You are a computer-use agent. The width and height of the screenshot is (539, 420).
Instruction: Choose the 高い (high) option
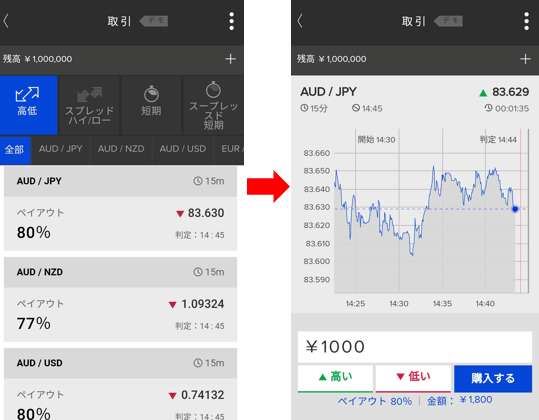point(335,378)
